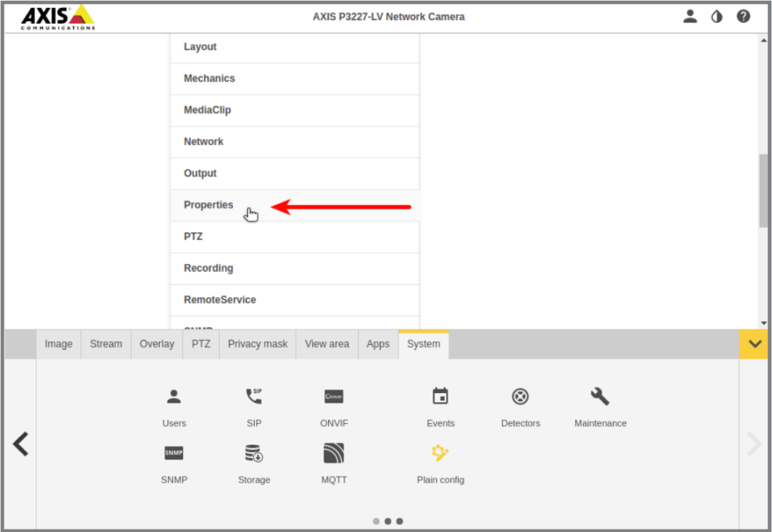Image resolution: width=772 pixels, height=532 pixels.
Task: Expand the PTZ parameter group
Action: point(294,236)
